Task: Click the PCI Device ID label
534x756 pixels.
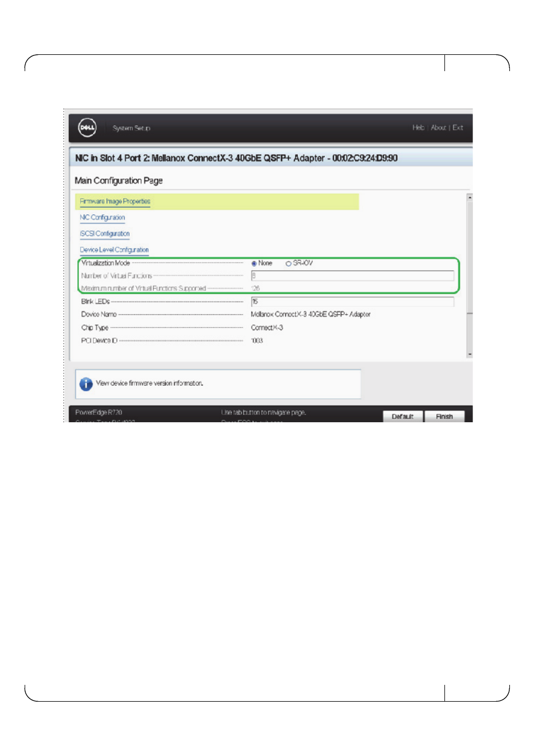Action: pyautogui.click(x=99, y=340)
